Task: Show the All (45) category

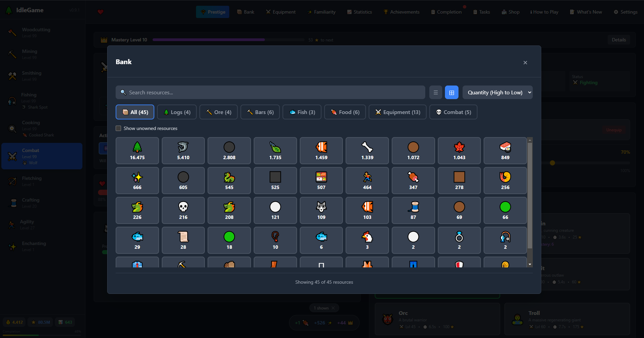Action: (135, 112)
